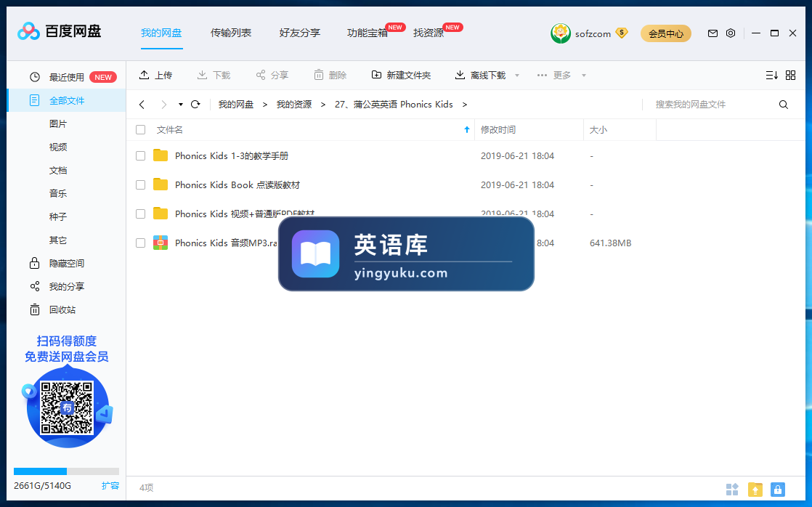Filter by 视频 category
Screen dimensions: 812x507
coord(58,147)
